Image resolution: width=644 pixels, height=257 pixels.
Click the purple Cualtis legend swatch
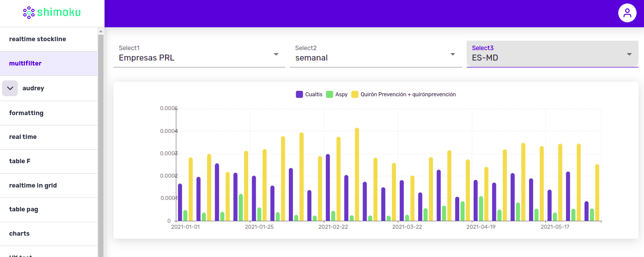299,94
